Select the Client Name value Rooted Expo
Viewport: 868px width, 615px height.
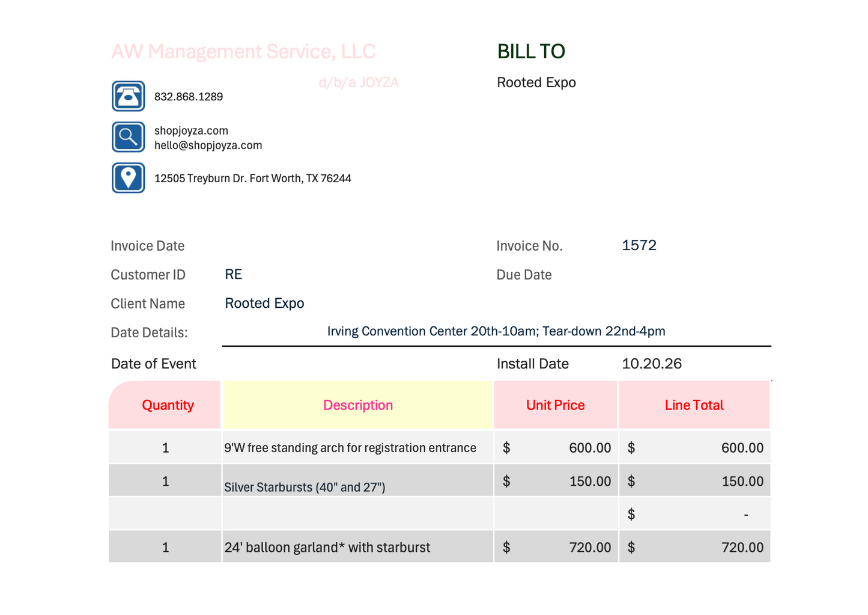pos(264,303)
